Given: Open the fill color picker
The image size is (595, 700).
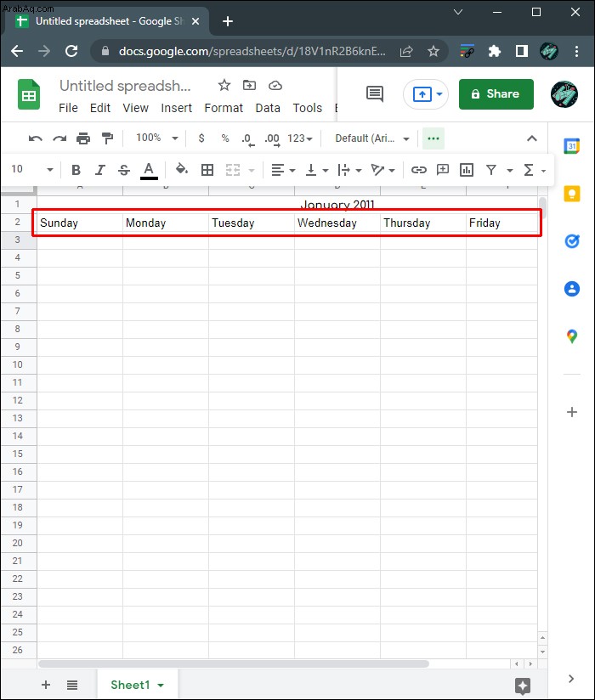Looking at the screenshot, I should tap(181, 169).
